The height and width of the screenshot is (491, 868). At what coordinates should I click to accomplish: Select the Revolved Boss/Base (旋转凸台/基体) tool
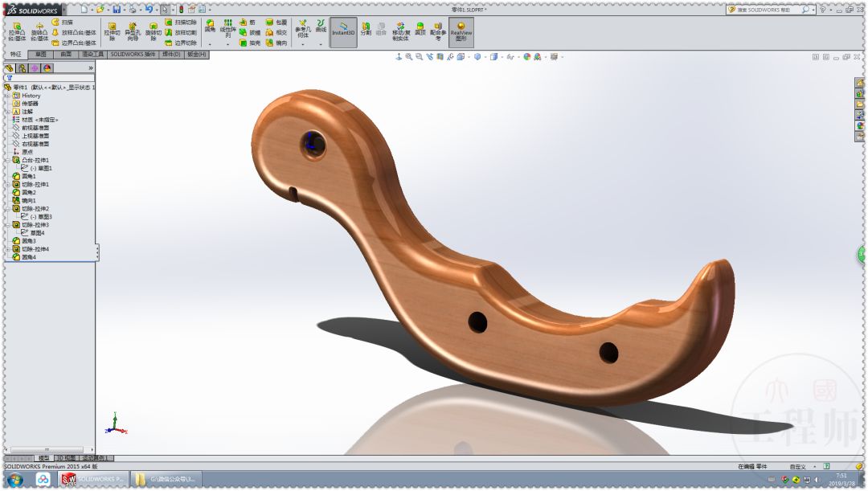click(39, 31)
